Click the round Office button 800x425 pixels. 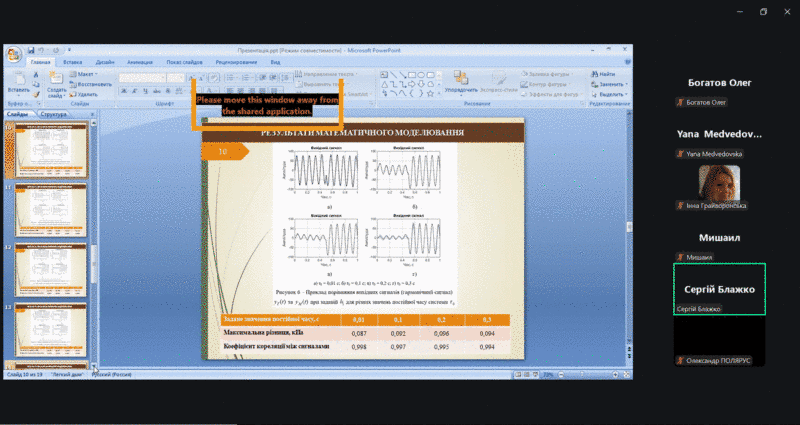13,52
